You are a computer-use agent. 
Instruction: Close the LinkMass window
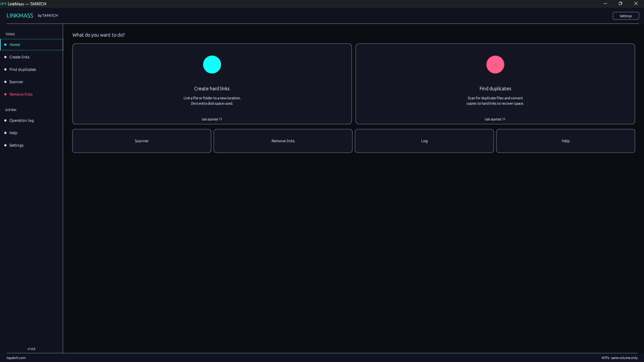click(636, 4)
